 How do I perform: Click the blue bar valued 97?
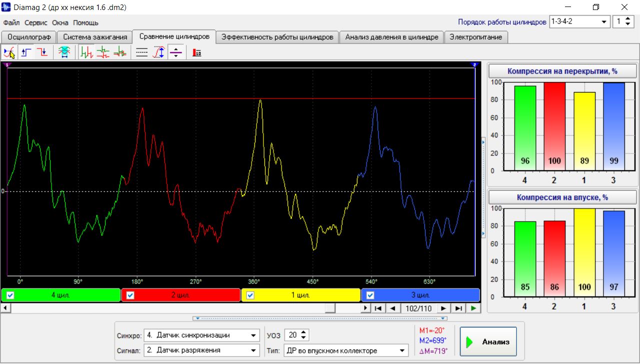(613, 253)
